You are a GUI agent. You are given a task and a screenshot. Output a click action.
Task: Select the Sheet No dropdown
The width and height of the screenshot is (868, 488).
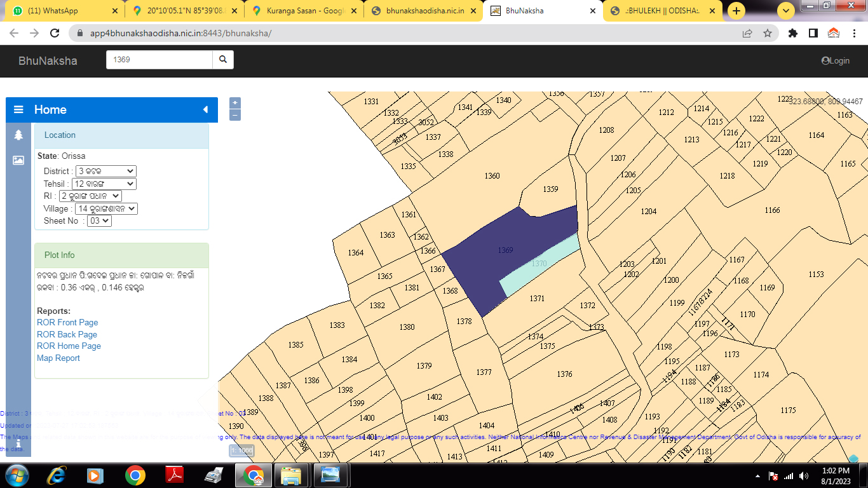99,221
